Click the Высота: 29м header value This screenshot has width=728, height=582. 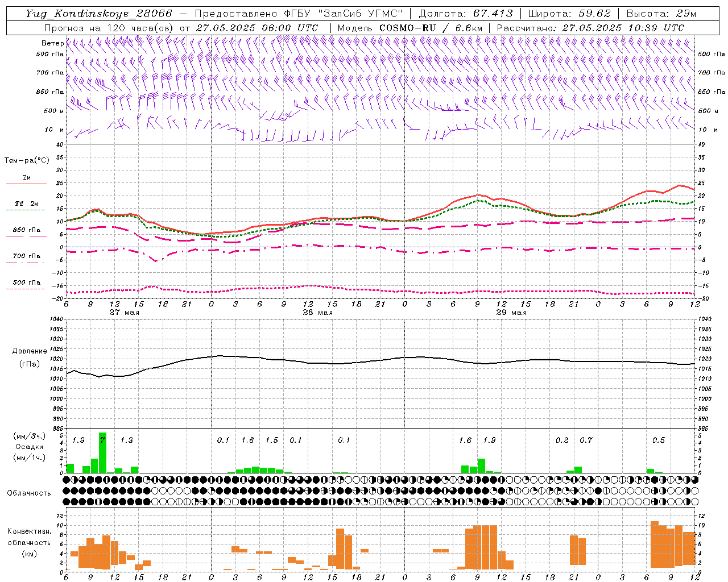(661, 14)
